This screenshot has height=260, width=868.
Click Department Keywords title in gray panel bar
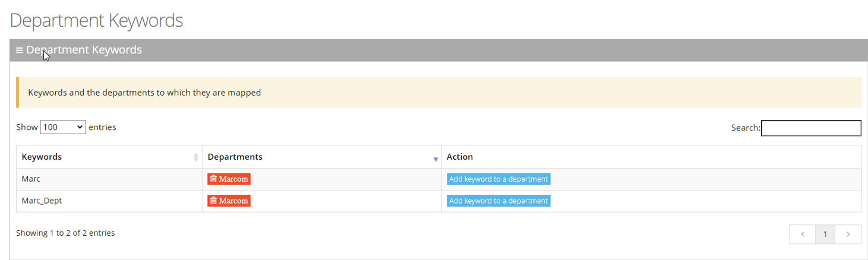click(84, 50)
